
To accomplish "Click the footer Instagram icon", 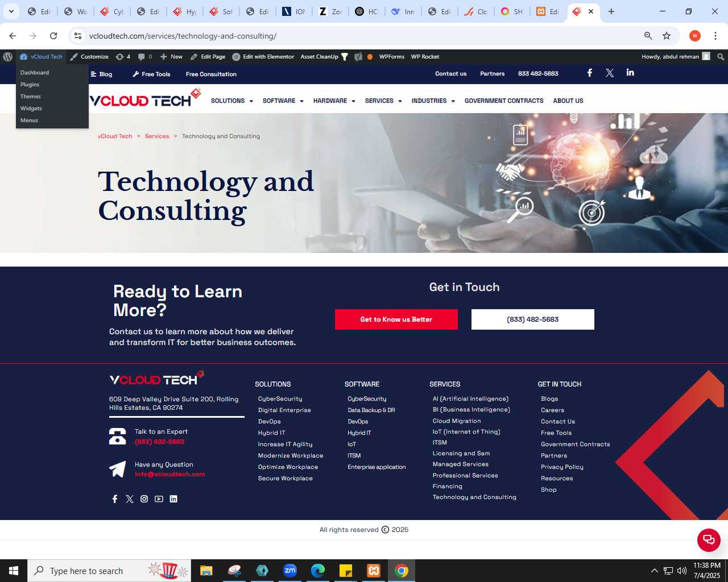I will (144, 499).
